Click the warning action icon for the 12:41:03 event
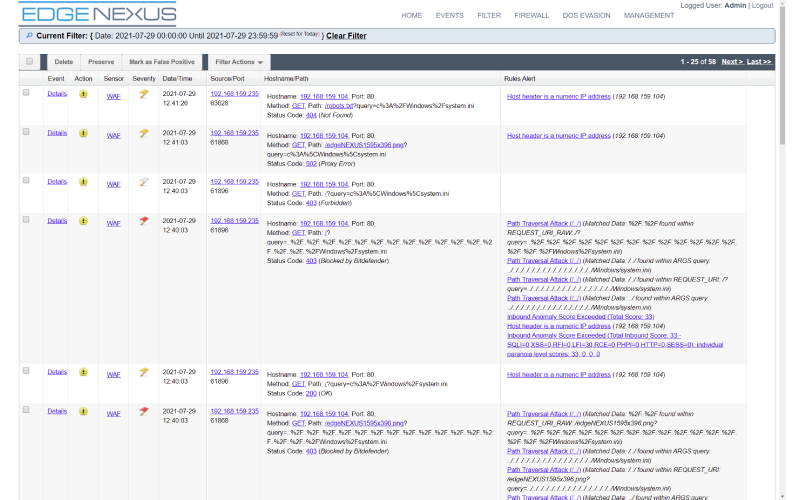 [x=83, y=133]
